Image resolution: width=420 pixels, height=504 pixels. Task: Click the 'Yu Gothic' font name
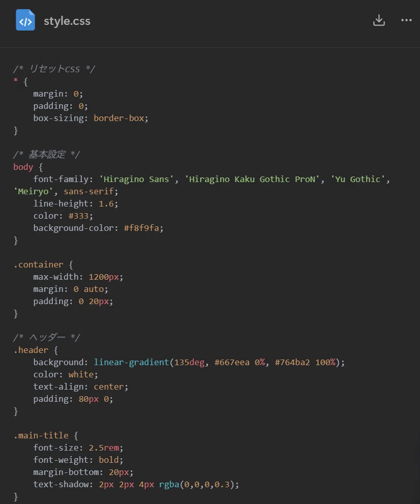coord(357,180)
